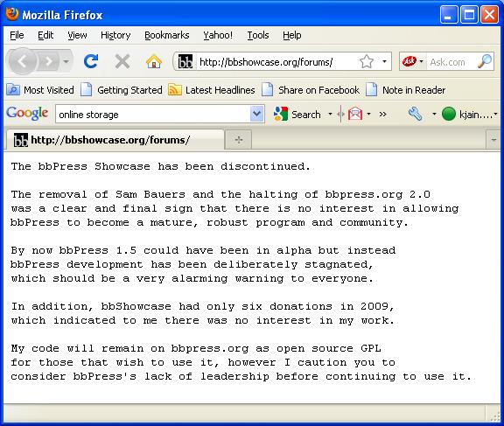Click the text 'The bbPress Showcase has been discontinued.'
Image resolution: width=504 pixels, height=426 pixels.
(x=161, y=166)
